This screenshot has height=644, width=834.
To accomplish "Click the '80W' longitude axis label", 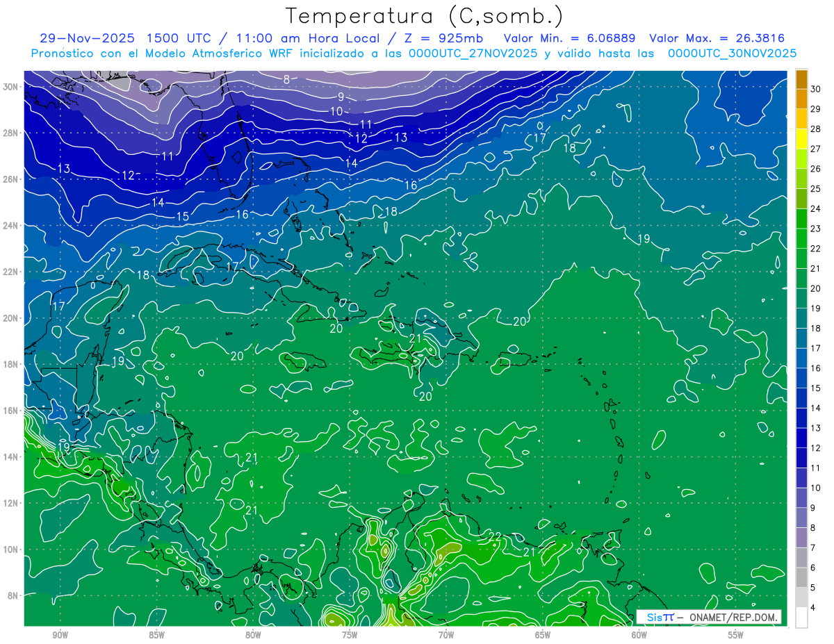I will click(253, 635).
